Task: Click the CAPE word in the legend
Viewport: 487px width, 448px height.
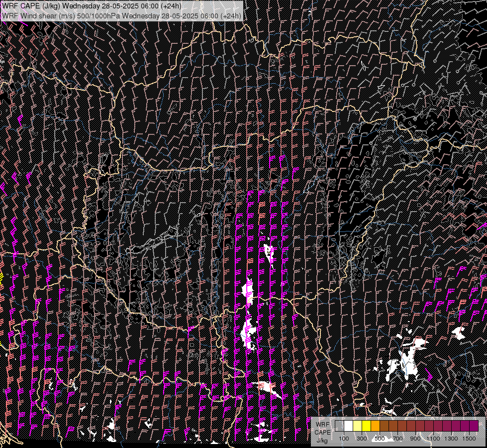Action: click(x=322, y=433)
